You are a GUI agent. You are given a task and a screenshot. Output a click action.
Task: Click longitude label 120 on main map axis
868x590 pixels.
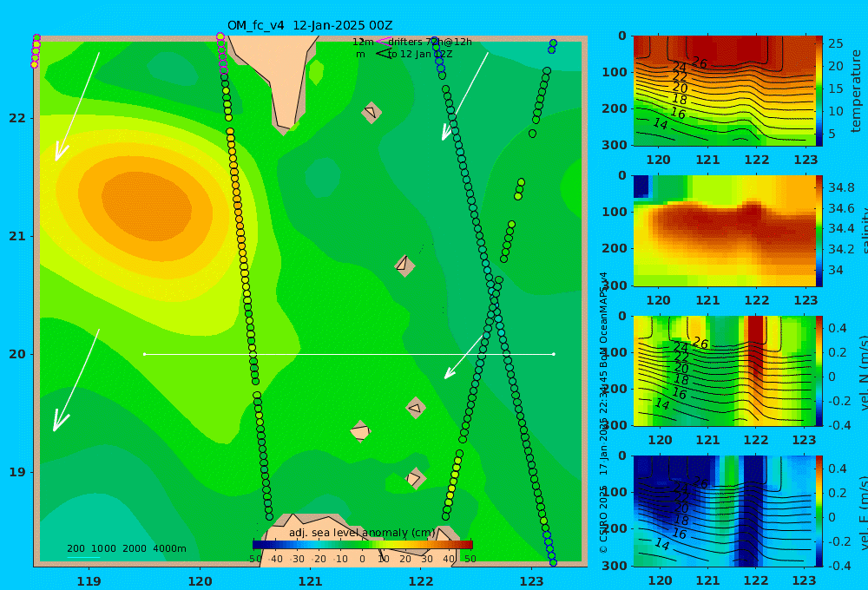coord(200,581)
